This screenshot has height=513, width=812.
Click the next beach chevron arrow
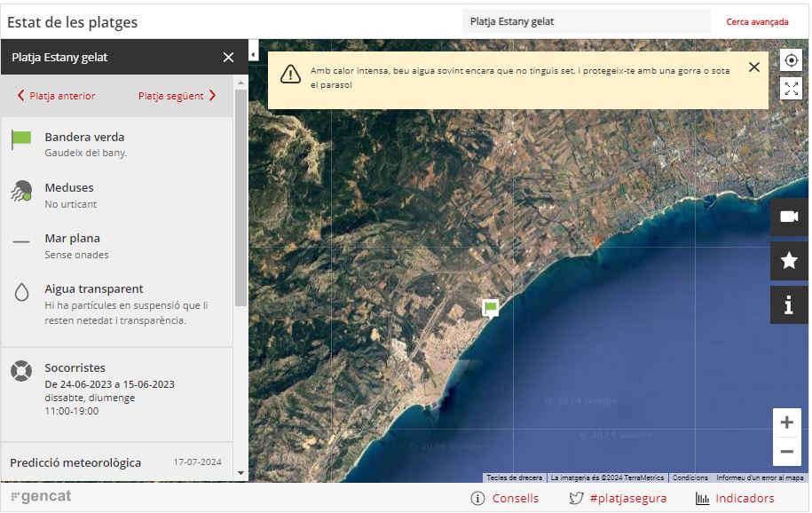coord(212,95)
